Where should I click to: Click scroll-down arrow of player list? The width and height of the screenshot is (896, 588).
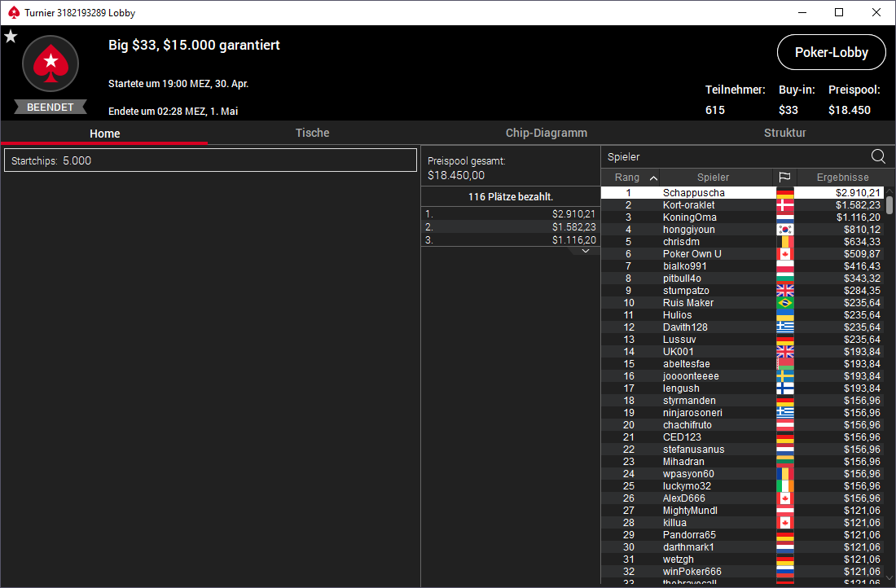pos(889,578)
